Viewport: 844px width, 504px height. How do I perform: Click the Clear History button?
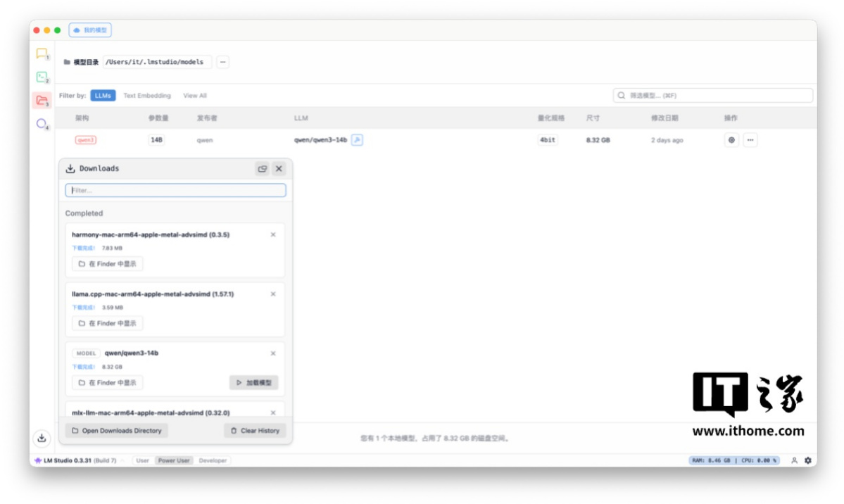pyautogui.click(x=255, y=431)
